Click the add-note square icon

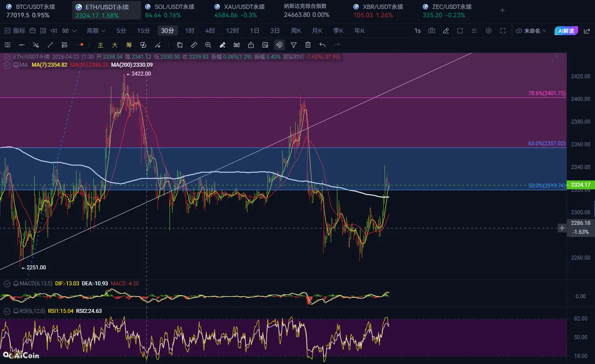point(460,31)
